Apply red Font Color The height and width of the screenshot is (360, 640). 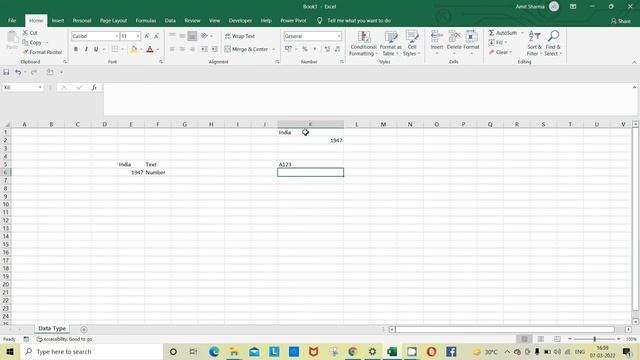150,49
